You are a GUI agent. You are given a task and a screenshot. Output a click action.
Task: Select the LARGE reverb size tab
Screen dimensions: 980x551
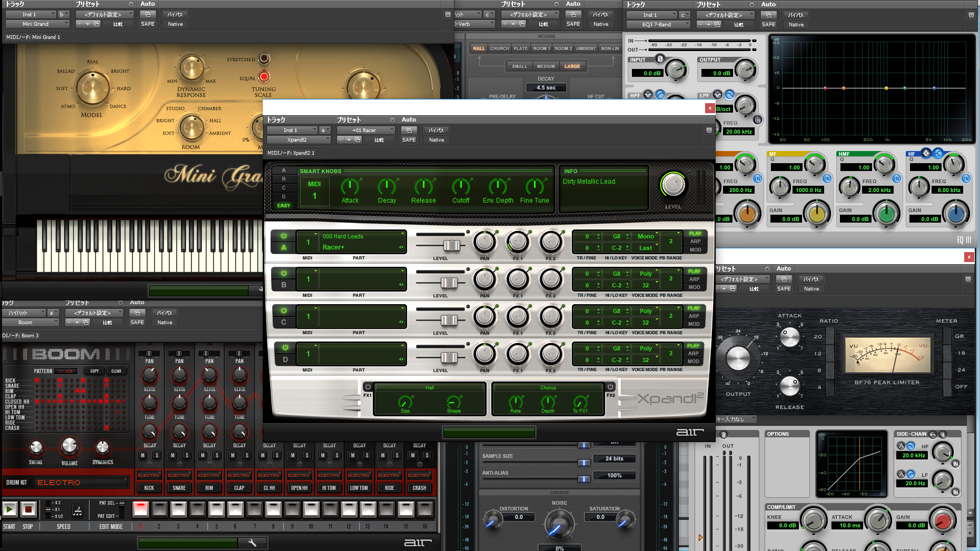[572, 66]
